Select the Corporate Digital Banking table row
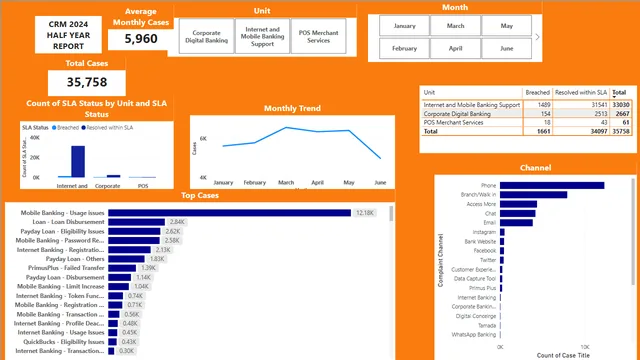The height and width of the screenshot is (360, 640). pyautogui.click(x=527, y=114)
